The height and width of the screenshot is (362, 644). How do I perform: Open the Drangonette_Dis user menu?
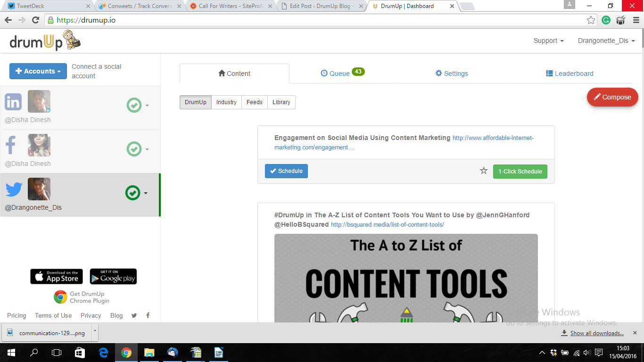pos(606,41)
